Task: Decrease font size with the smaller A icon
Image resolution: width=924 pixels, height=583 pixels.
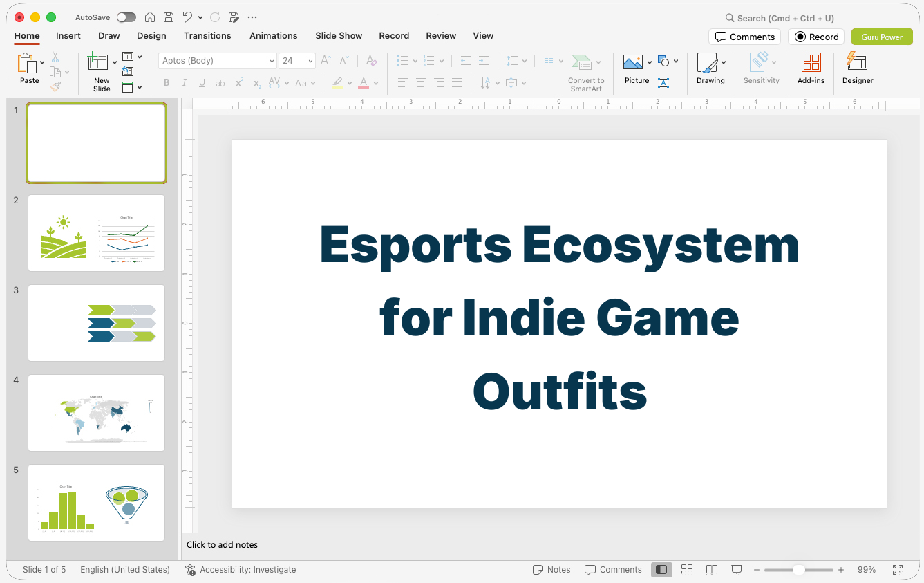Action: point(345,61)
